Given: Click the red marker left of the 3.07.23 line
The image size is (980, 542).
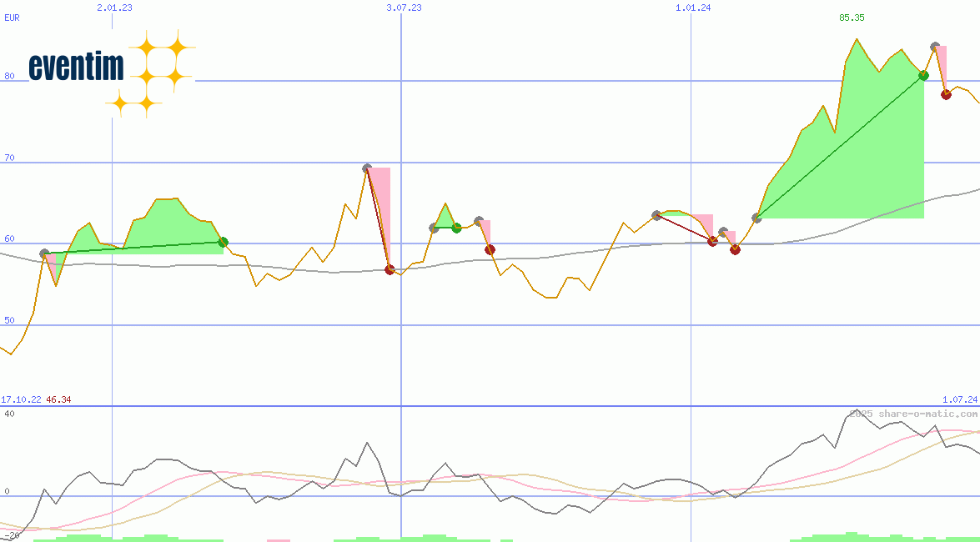Looking at the screenshot, I should (389, 269).
